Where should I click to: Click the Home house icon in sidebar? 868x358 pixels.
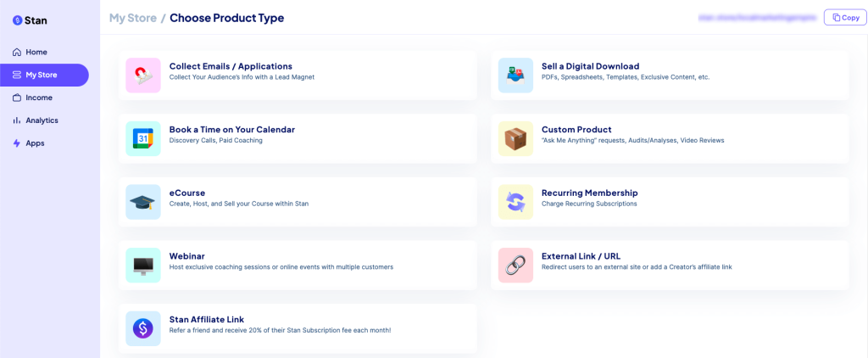17,52
